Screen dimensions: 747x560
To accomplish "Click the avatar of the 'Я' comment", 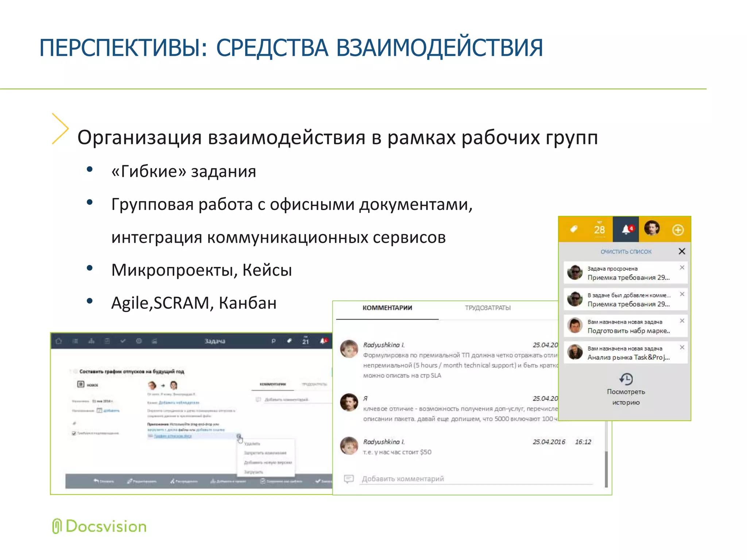I will coord(349,402).
